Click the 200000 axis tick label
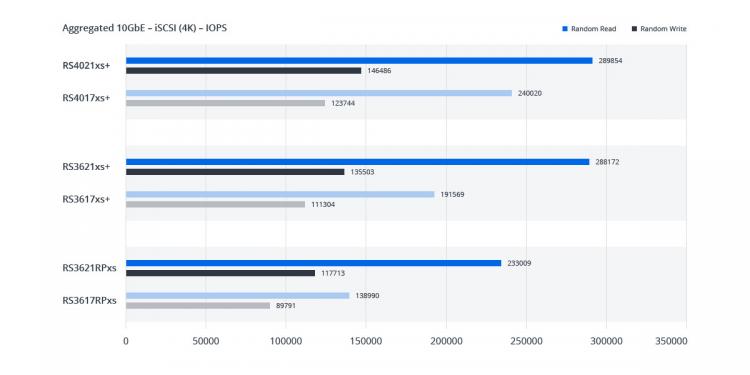Screen dimensions: 750x375 point(446,341)
